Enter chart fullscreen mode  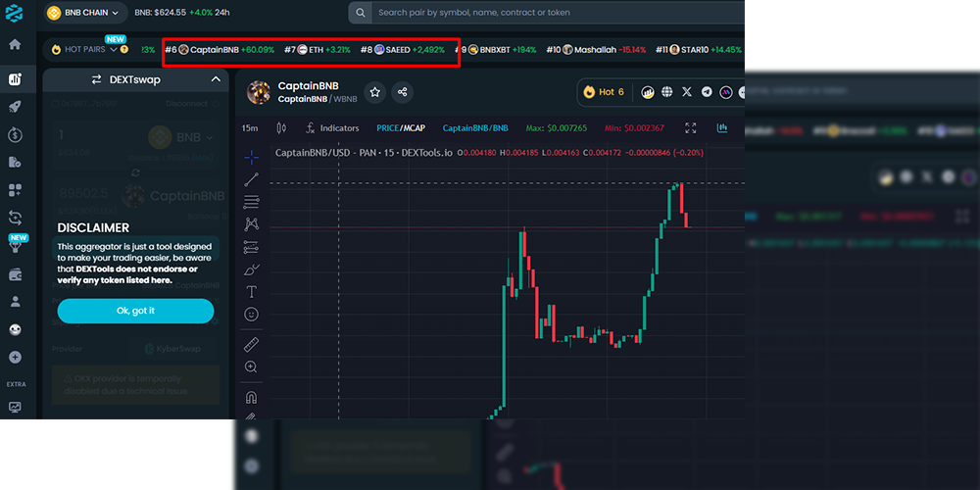691,128
